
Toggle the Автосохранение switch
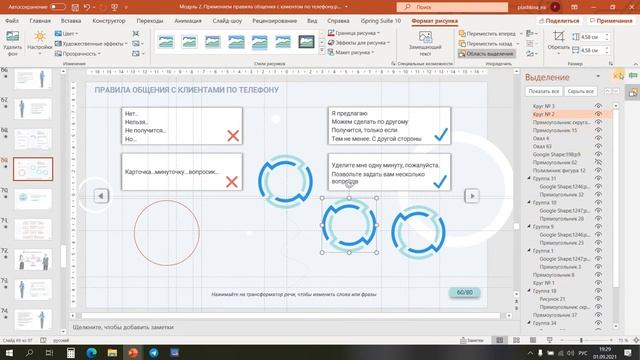pyautogui.click(x=58, y=7)
